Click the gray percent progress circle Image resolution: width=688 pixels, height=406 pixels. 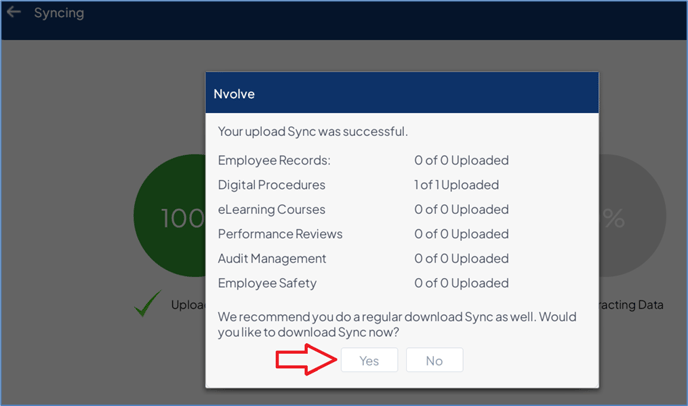[x=632, y=216]
